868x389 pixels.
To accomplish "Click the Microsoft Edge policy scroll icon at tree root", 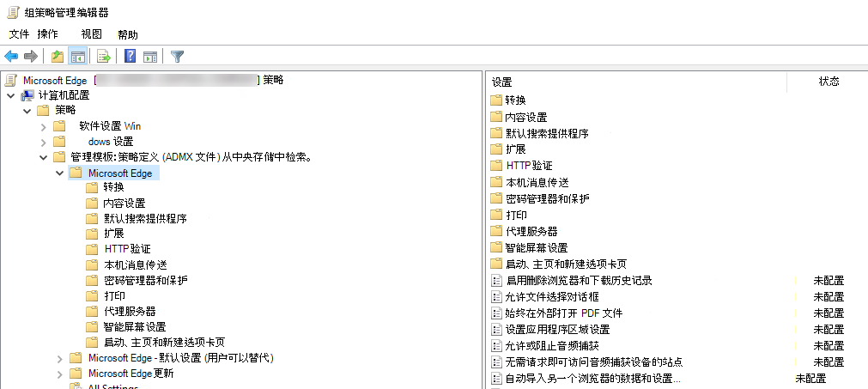I will click(10, 80).
